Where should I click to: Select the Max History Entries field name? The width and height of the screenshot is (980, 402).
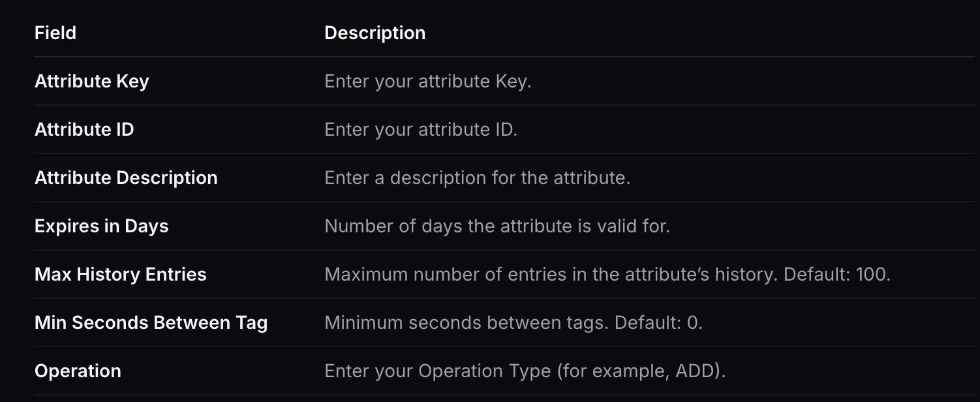tap(121, 274)
